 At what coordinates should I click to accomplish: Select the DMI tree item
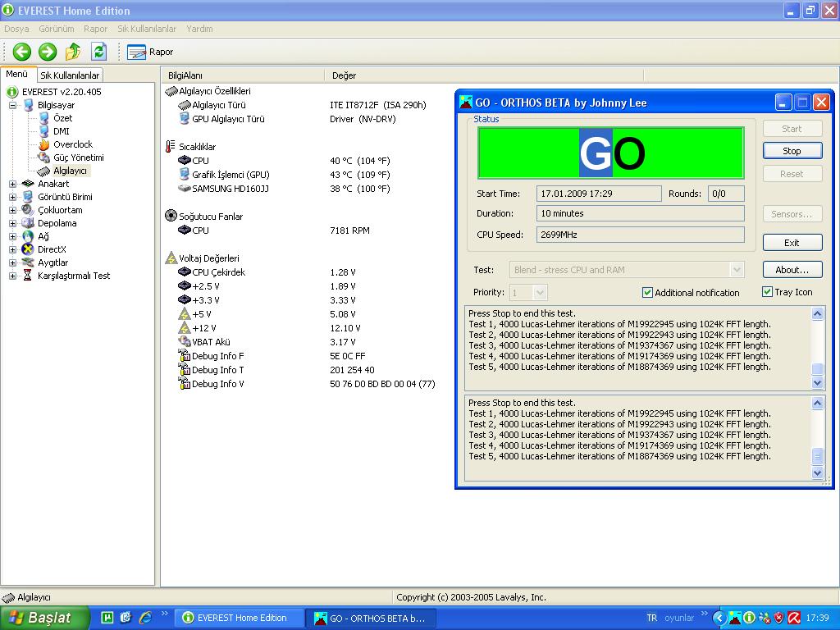(61, 131)
